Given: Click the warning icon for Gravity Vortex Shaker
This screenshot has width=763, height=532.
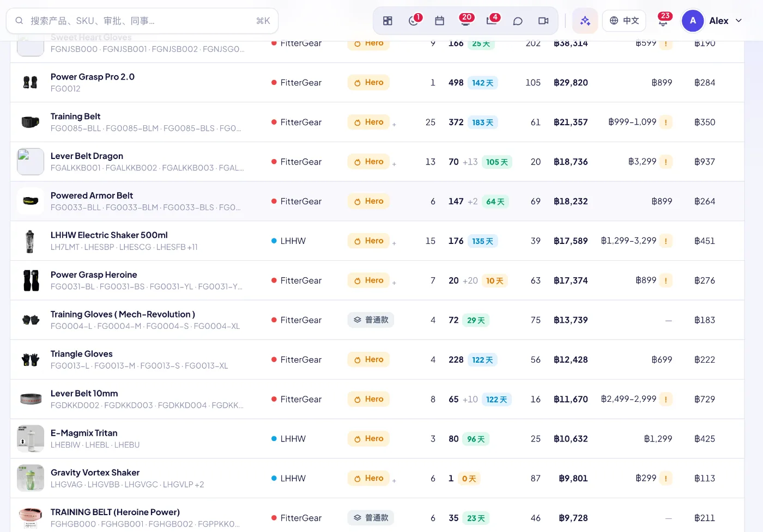Looking at the screenshot, I should [666, 479].
